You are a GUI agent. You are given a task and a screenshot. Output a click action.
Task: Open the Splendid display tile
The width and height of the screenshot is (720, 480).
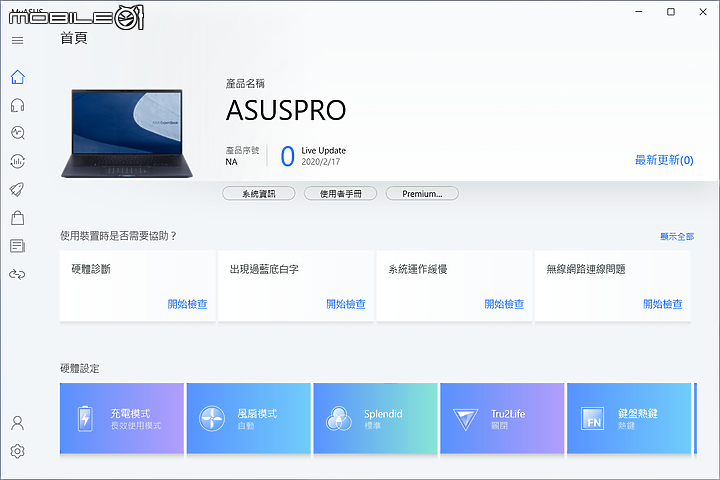tap(375, 418)
